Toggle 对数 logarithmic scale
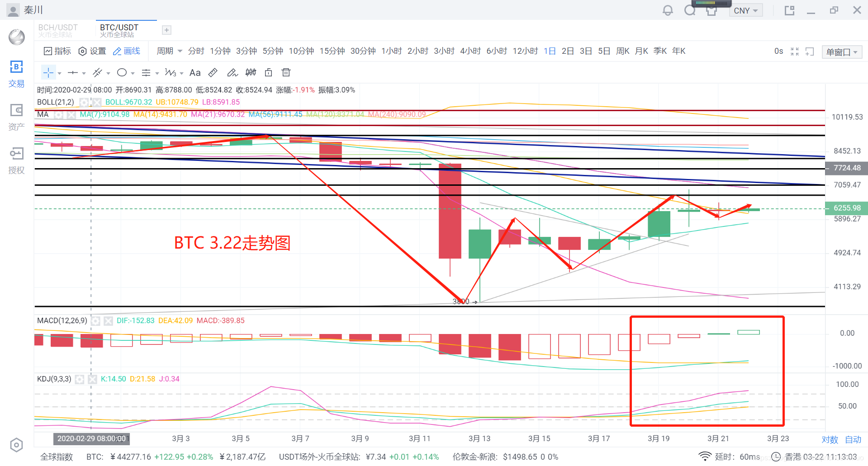The width and height of the screenshot is (868, 466). [830, 439]
